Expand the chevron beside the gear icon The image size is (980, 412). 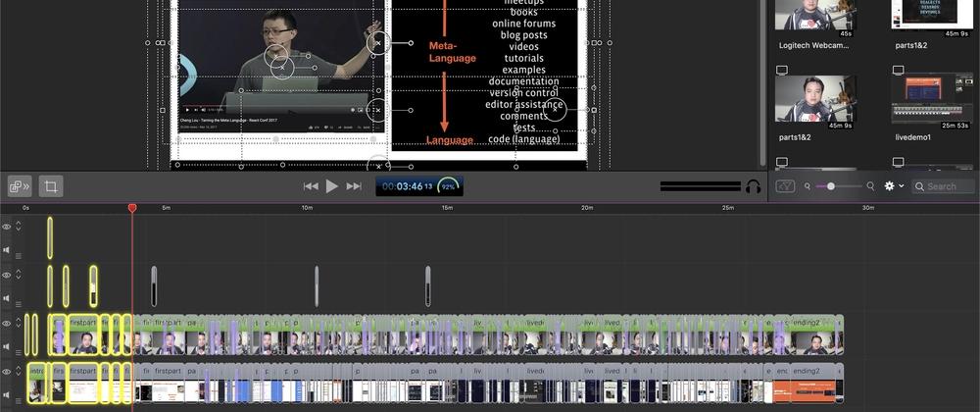point(902,186)
